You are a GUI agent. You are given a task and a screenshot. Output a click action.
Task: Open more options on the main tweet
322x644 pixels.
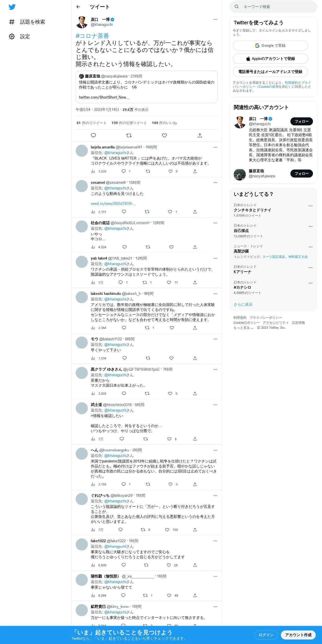click(215, 20)
